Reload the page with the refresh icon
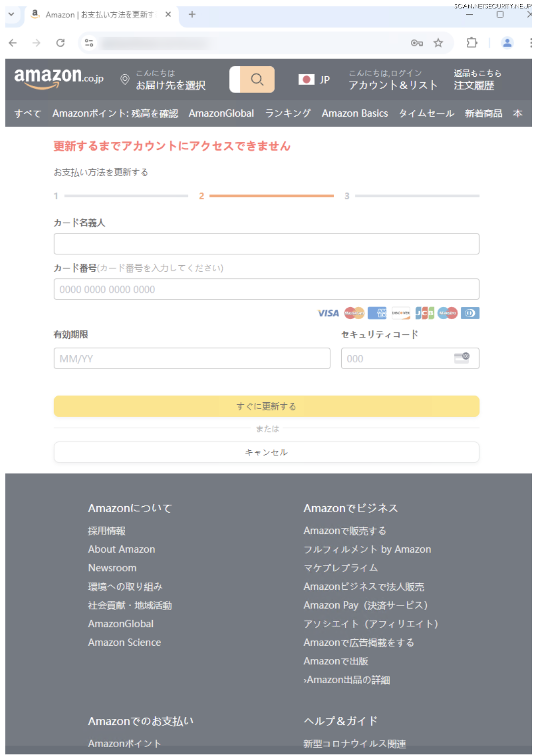The width and height of the screenshot is (536, 756). (x=60, y=43)
